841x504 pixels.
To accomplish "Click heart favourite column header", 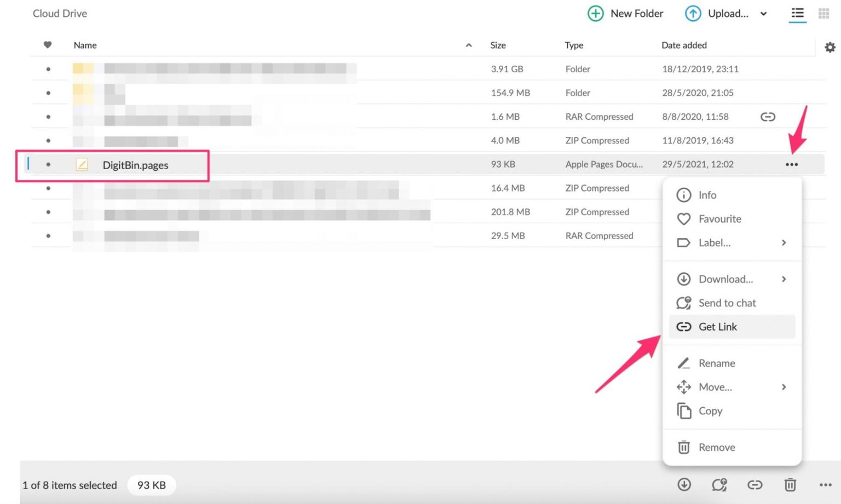I will coord(48,45).
